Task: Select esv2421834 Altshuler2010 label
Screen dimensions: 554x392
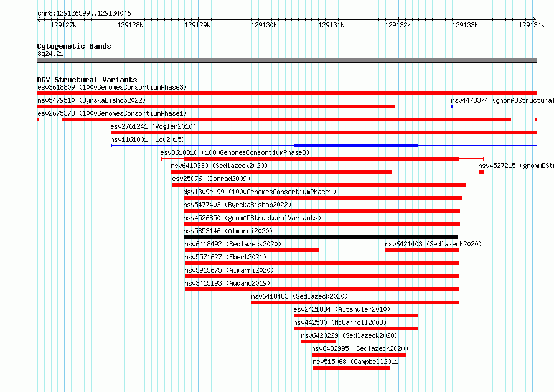Action: tap(342, 309)
